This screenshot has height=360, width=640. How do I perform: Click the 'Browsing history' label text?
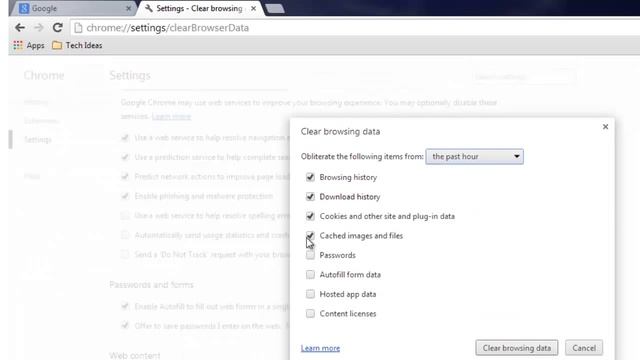tap(348, 178)
